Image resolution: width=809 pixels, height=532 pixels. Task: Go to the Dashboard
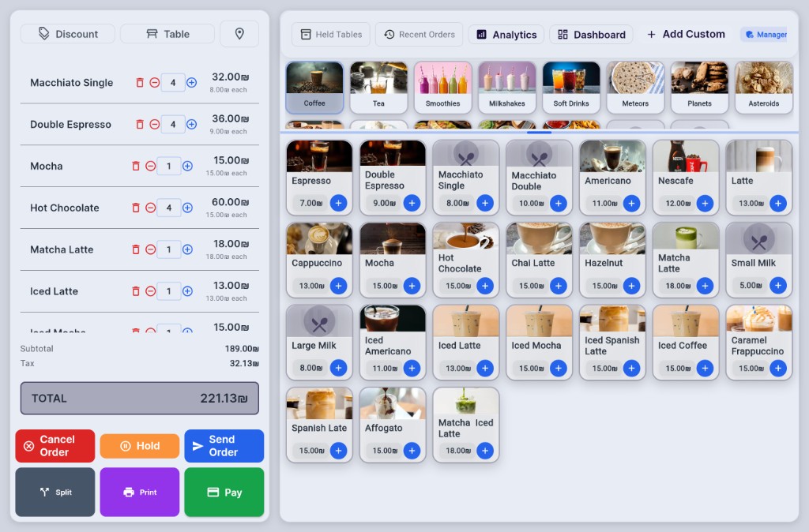[591, 35]
